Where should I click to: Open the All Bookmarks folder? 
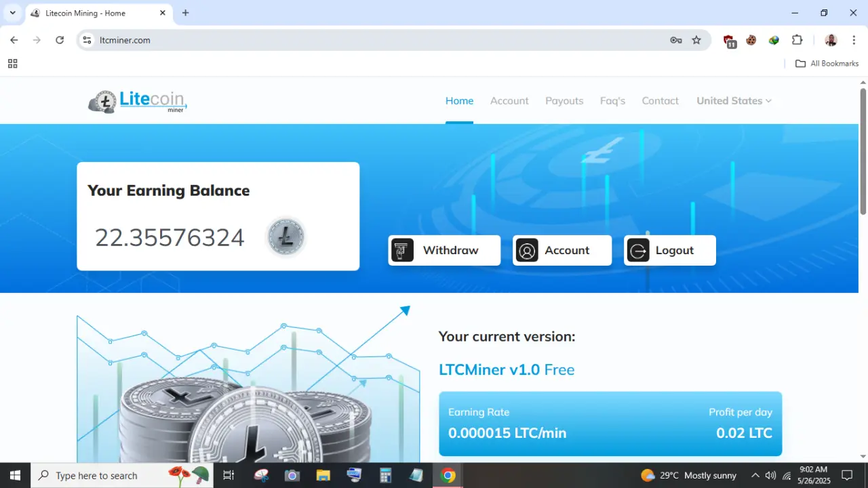[x=827, y=64]
